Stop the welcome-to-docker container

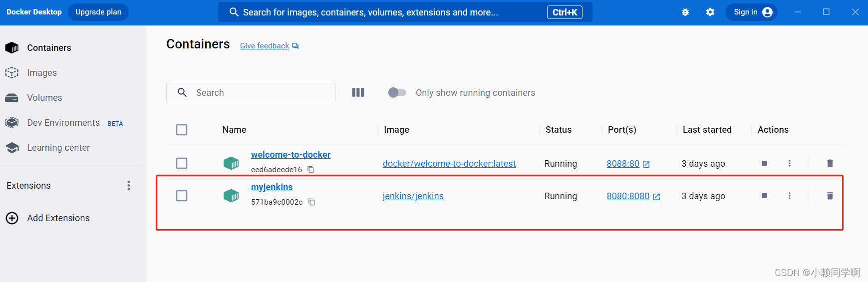765,163
